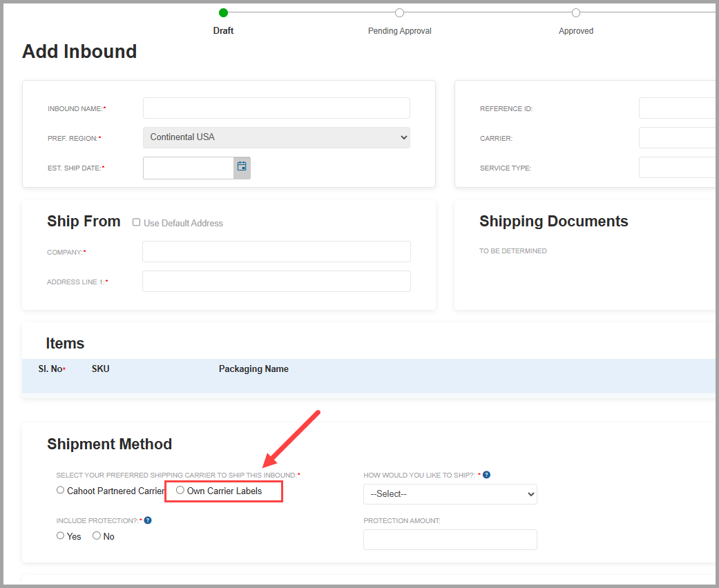
Task: Click the Approved step indicator
Action: [x=576, y=13]
